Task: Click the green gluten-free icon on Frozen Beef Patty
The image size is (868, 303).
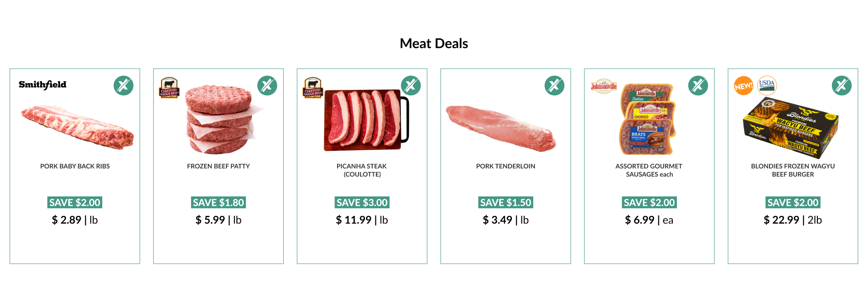Action: (x=267, y=85)
